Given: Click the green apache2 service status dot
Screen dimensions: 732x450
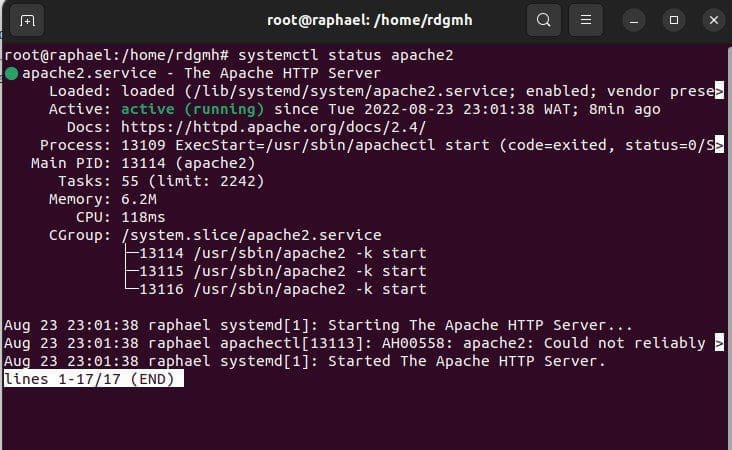Looking at the screenshot, I should coord(10,73).
